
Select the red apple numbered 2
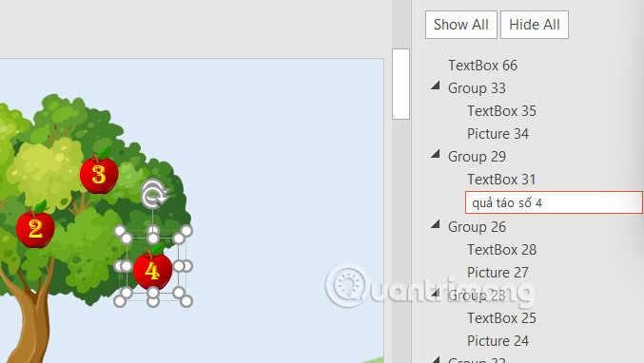tap(35, 226)
